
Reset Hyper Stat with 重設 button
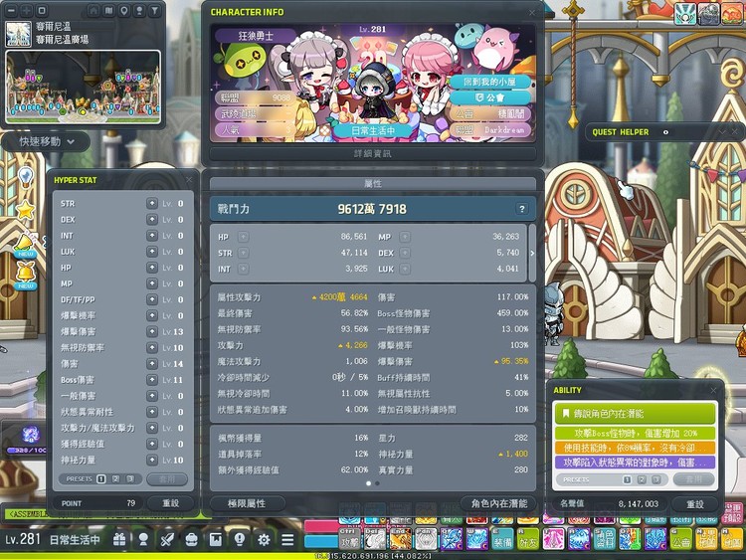click(x=170, y=503)
